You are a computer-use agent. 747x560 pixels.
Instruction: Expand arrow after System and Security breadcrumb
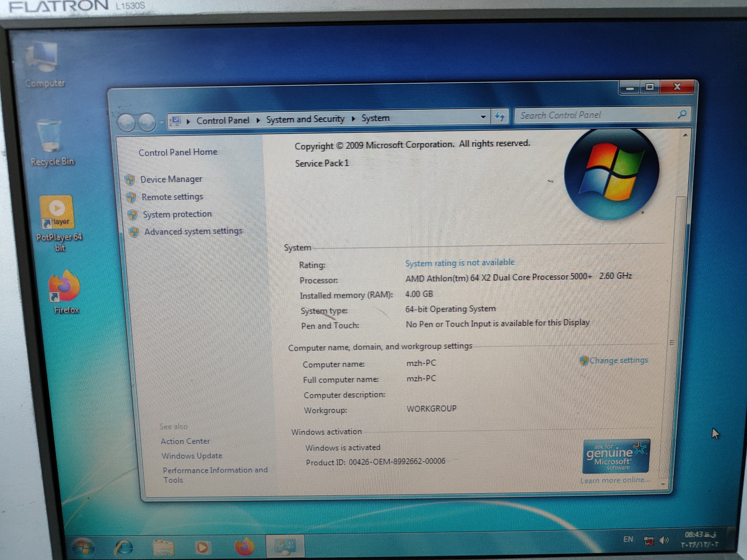coord(353,119)
